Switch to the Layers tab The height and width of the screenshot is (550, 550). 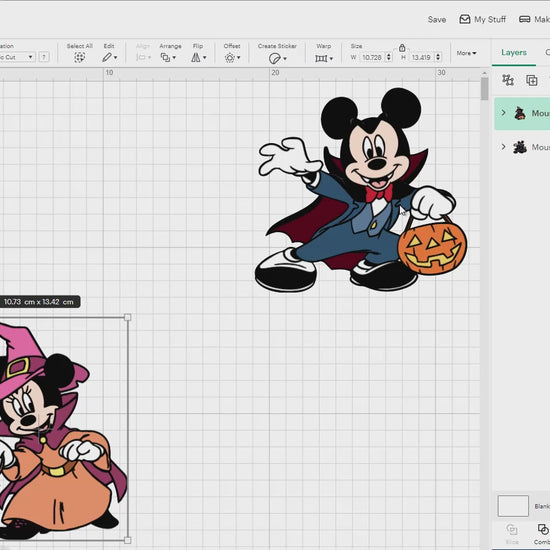(514, 53)
